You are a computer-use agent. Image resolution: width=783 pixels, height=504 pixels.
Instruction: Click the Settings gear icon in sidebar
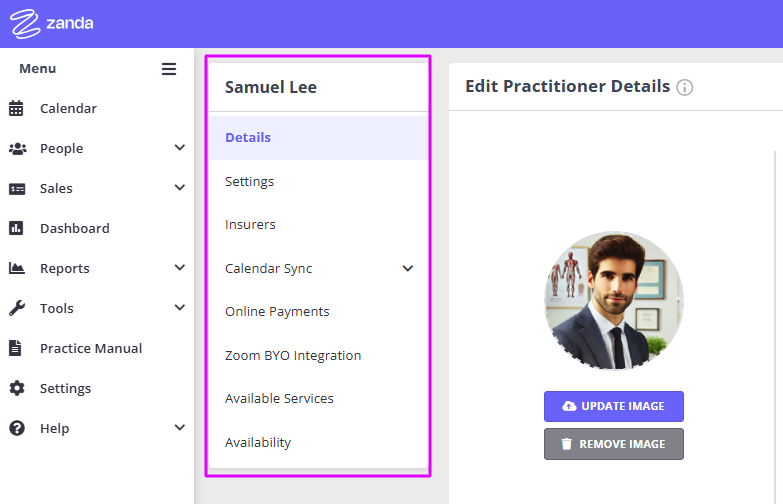pyautogui.click(x=16, y=388)
